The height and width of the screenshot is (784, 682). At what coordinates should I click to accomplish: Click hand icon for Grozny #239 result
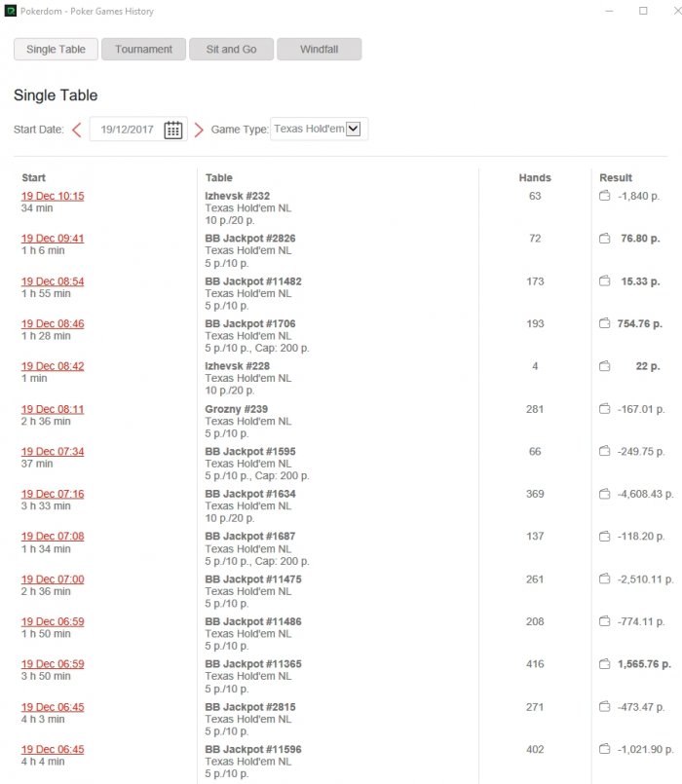click(604, 409)
